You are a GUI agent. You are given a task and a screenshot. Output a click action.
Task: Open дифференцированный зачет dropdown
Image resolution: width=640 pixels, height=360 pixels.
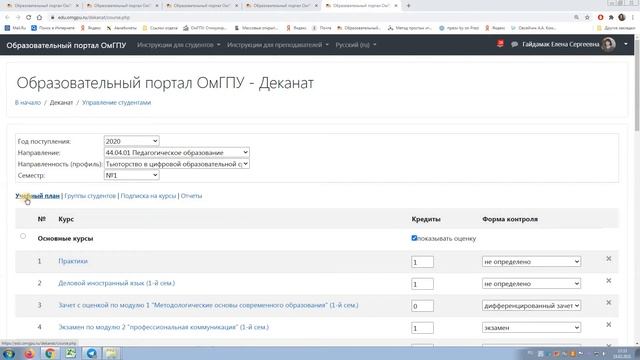[x=531, y=306]
